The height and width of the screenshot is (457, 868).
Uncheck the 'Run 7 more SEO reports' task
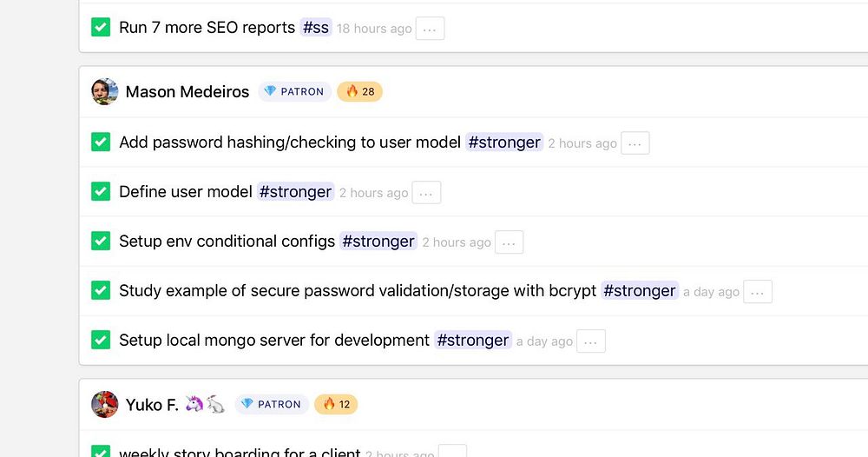pos(101,28)
